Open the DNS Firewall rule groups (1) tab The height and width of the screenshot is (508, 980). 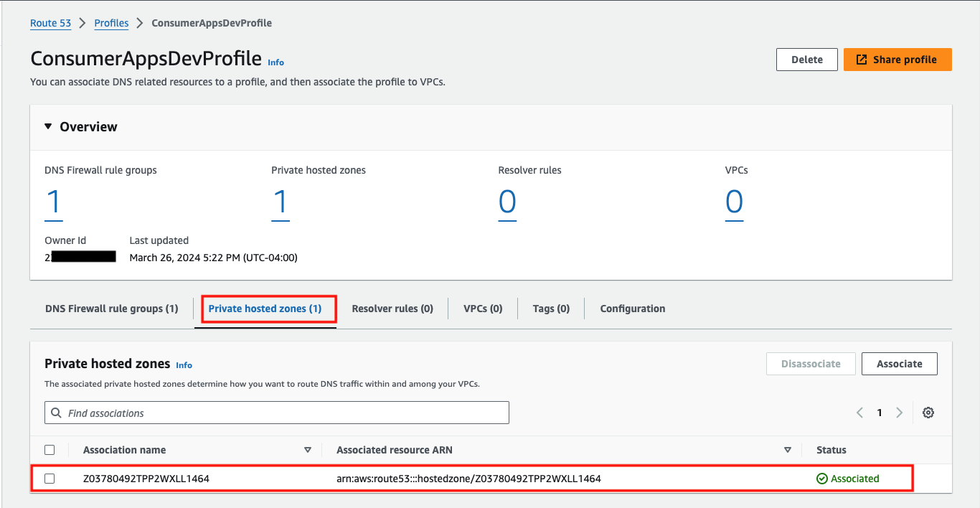tap(112, 309)
